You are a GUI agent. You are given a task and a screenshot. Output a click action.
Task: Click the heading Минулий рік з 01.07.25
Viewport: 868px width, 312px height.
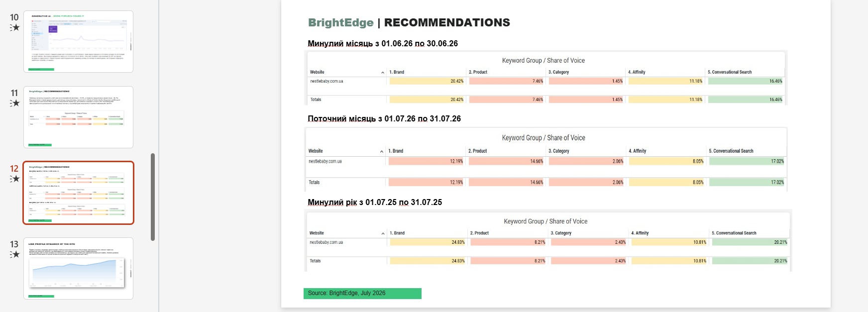click(375, 202)
